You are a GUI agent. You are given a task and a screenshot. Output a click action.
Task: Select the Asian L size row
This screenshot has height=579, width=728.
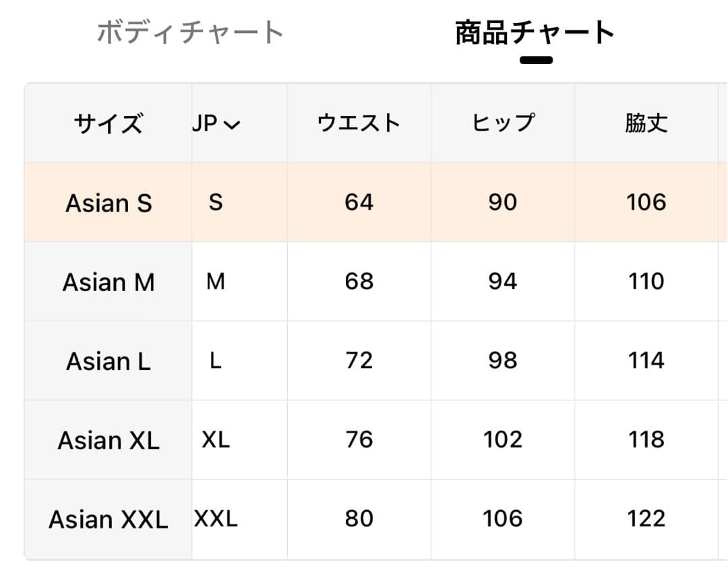[109, 361]
